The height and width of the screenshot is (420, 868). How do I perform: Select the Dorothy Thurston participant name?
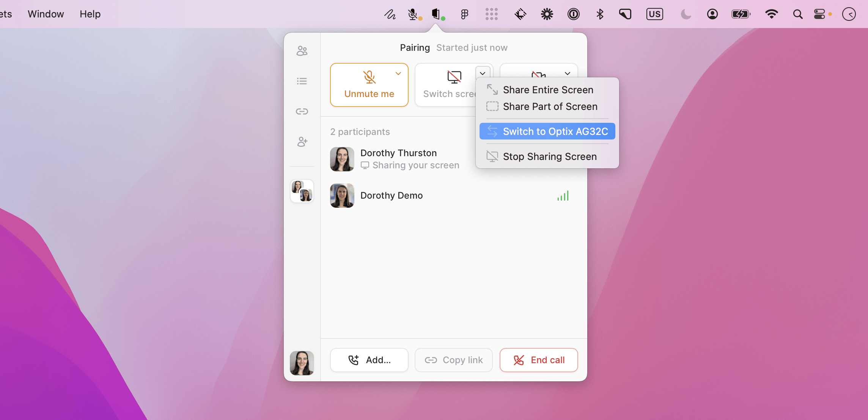tap(398, 153)
